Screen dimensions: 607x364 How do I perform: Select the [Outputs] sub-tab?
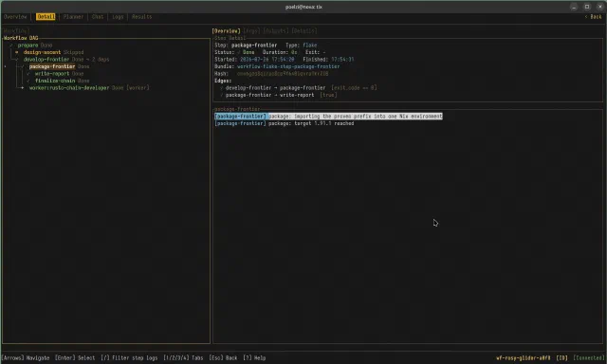[x=276, y=31]
